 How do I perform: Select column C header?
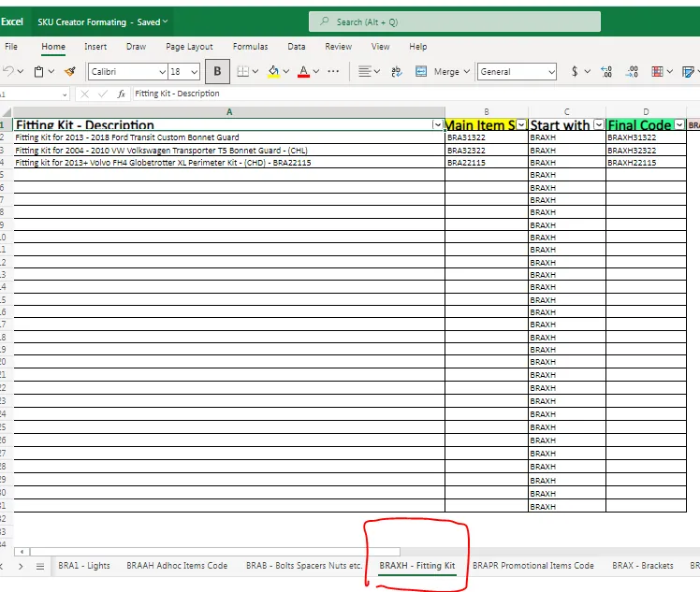[567, 112]
